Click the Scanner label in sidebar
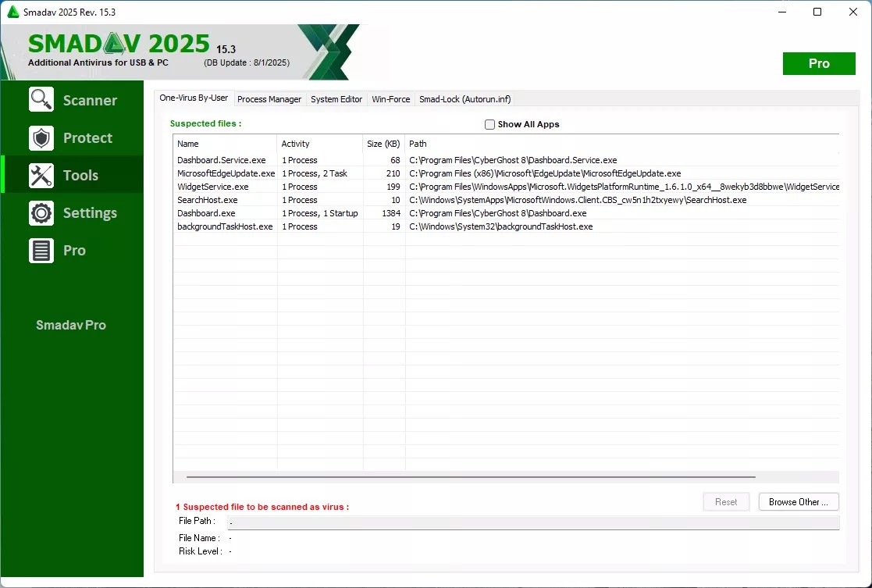 coord(90,100)
